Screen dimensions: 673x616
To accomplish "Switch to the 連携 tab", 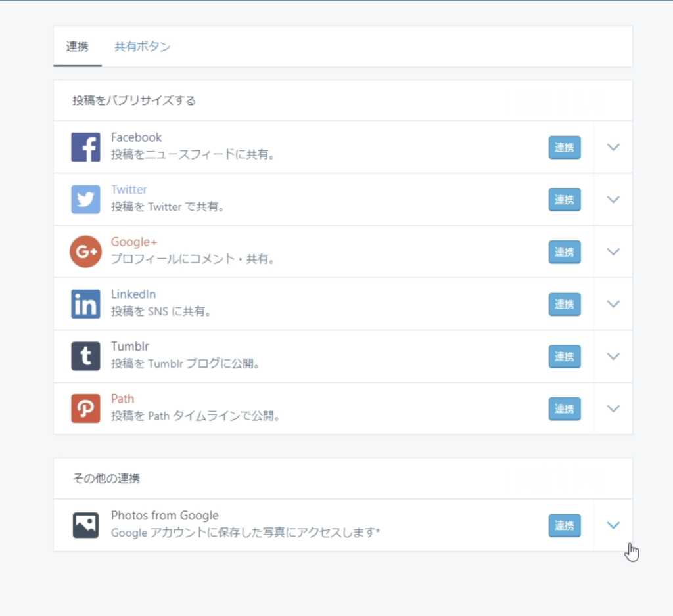I will [x=78, y=47].
